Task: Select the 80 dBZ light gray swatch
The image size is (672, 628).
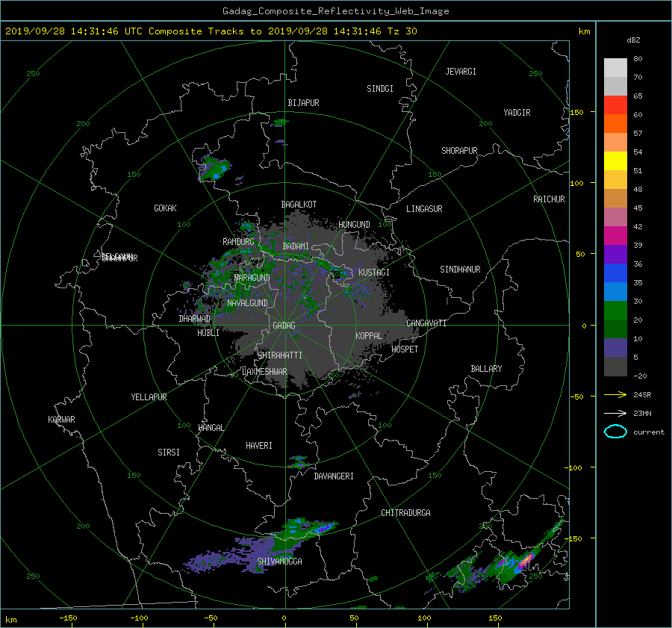Action: tap(615, 67)
